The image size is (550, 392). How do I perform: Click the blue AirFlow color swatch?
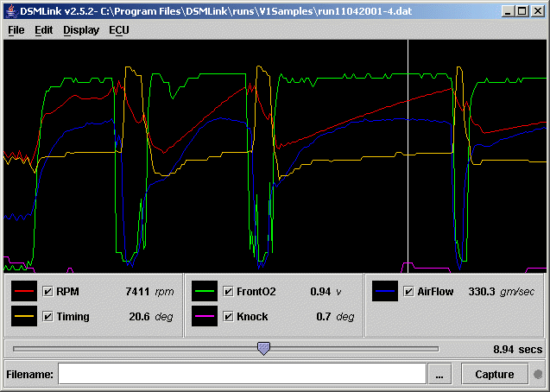click(385, 292)
